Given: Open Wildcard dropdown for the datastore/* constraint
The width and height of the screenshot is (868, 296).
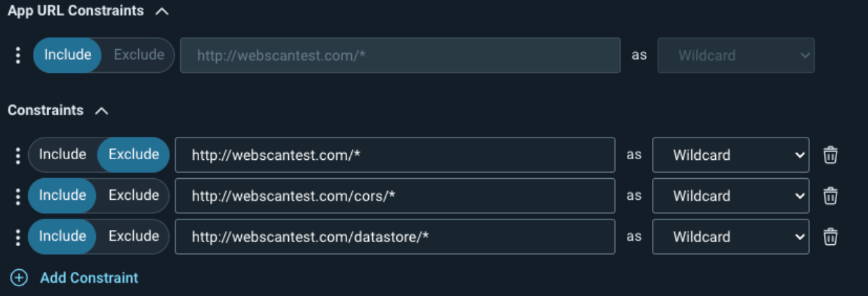Looking at the screenshot, I should point(730,237).
